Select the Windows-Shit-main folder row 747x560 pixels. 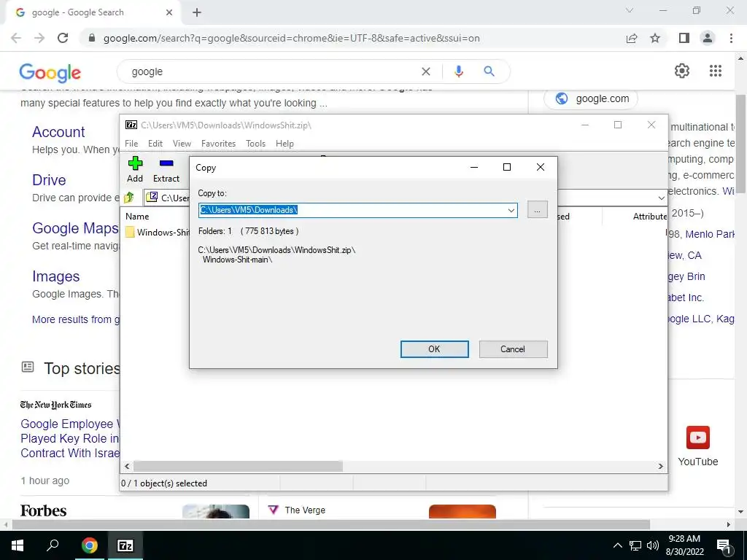tap(158, 233)
